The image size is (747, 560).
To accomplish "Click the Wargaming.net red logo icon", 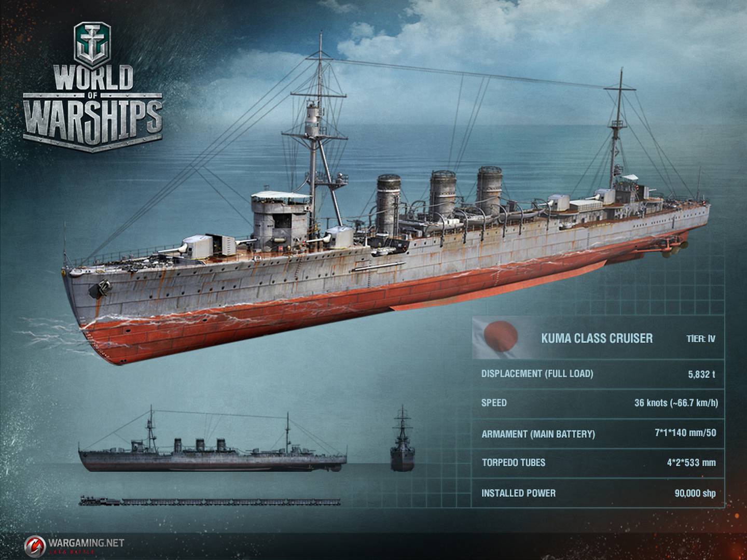I will 35,545.
